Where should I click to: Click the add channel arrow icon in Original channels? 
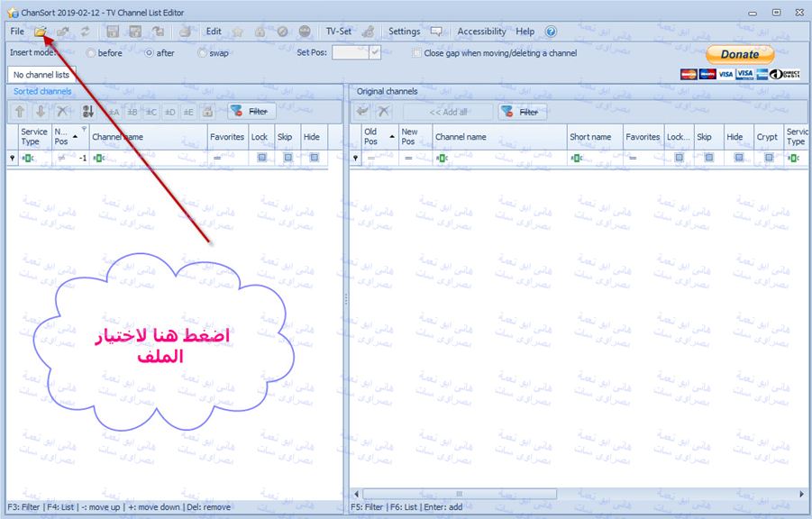click(x=362, y=112)
